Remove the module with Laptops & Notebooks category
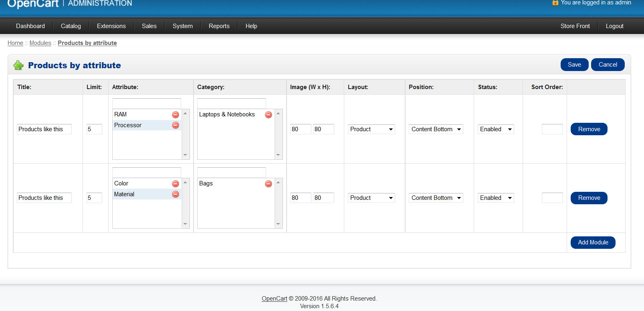This screenshot has height=311, width=644. click(x=589, y=129)
